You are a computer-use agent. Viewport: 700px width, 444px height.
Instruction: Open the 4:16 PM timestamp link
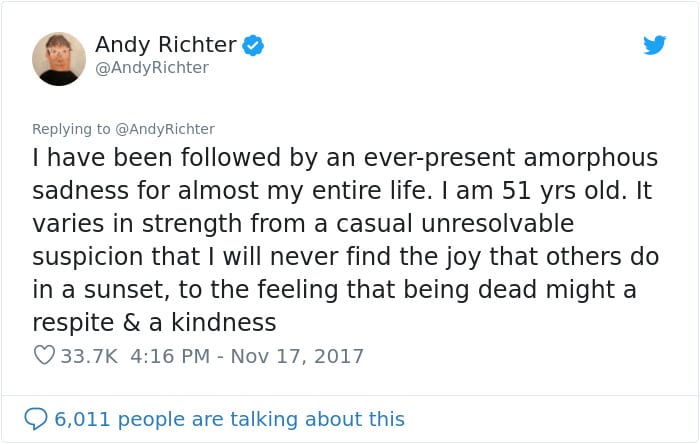[x=170, y=356]
